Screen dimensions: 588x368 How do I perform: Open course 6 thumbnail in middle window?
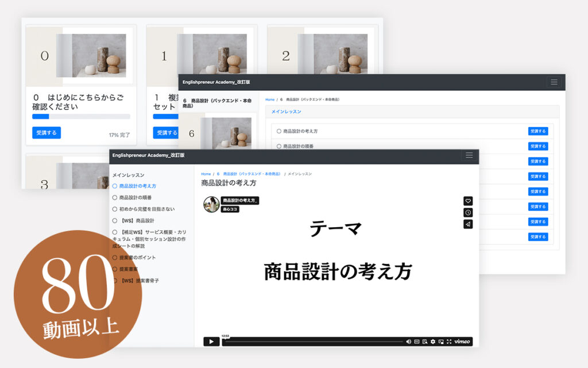pyautogui.click(x=217, y=132)
